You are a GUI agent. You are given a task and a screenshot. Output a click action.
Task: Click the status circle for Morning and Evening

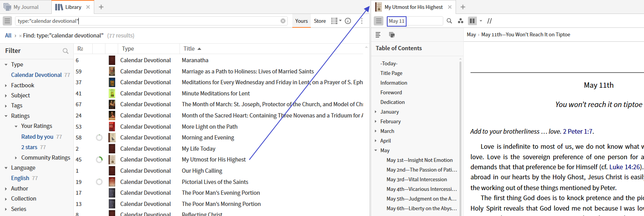(x=99, y=138)
